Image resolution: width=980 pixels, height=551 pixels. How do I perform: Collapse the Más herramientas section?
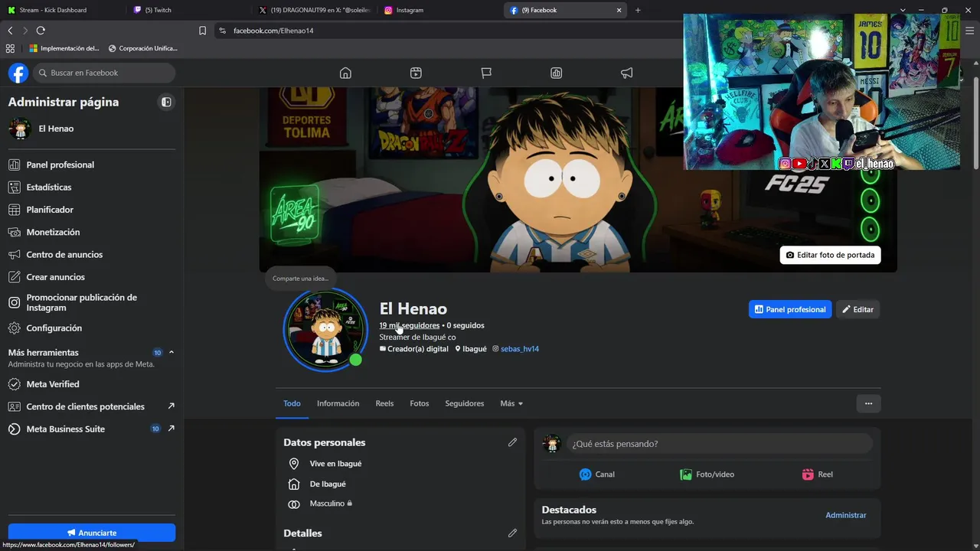click(171, 352)
